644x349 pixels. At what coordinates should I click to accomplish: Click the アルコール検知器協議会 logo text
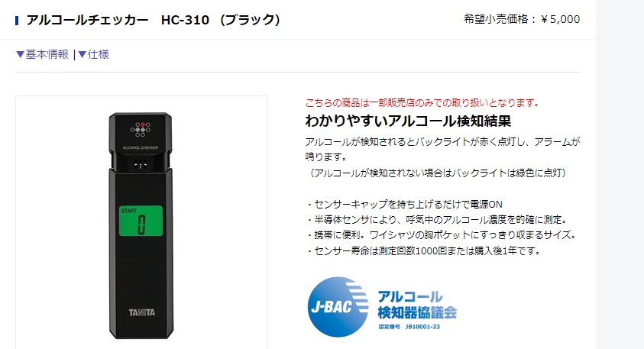(417, 305)
